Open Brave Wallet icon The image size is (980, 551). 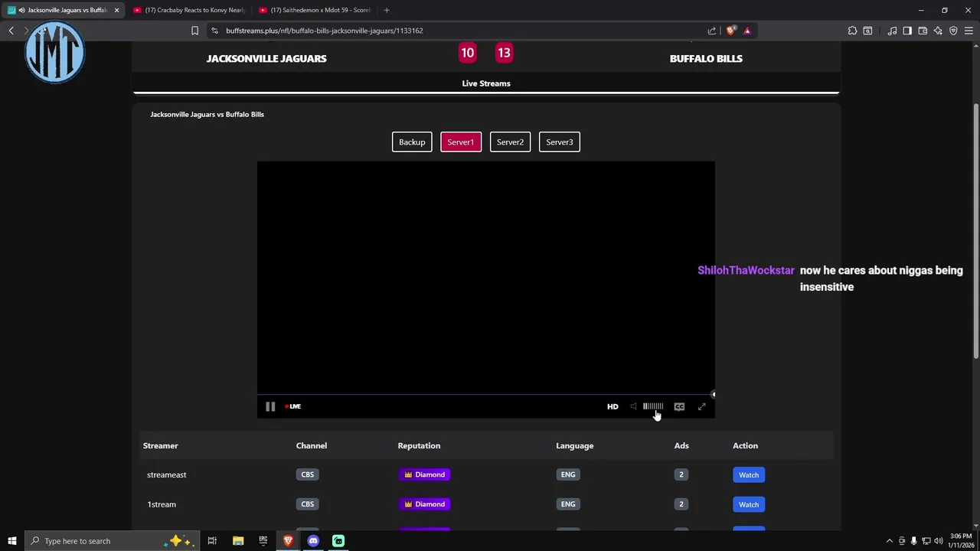pos(923,31)
